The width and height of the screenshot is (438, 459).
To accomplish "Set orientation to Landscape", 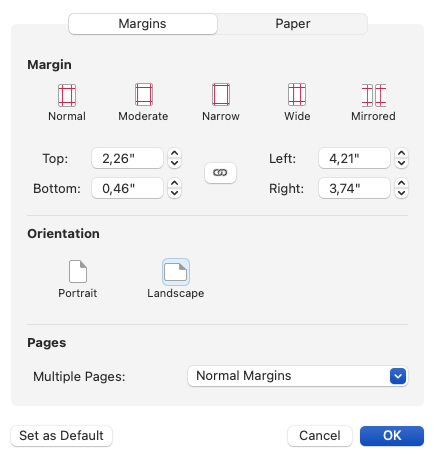I will point(176,272).
